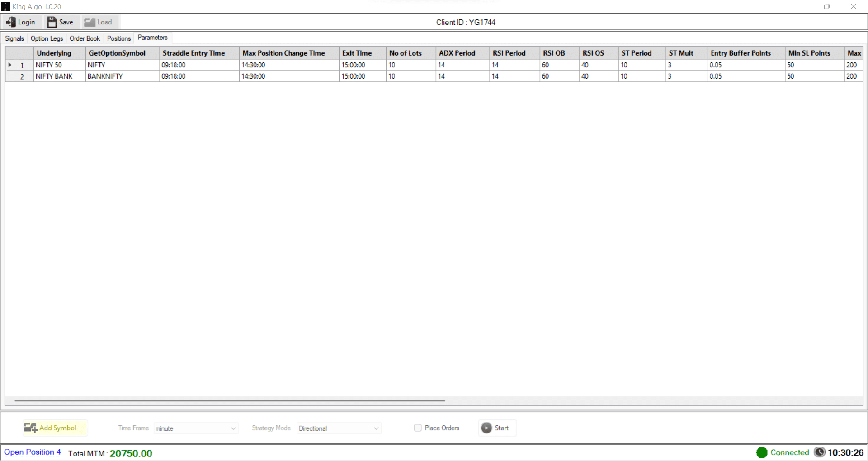Screen dimensions: 868x461
Task: Click the Underlying column header
Action: [x=59, y=53]
